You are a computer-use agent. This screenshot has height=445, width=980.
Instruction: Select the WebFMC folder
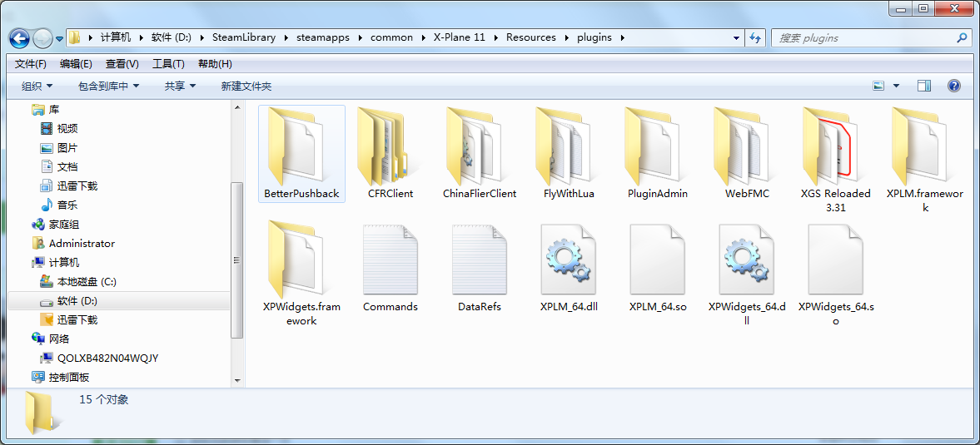(x=747, y=154)
